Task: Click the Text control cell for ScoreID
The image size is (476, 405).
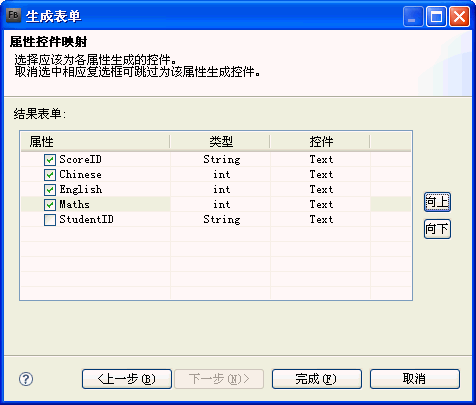Action: click(320, 160)
